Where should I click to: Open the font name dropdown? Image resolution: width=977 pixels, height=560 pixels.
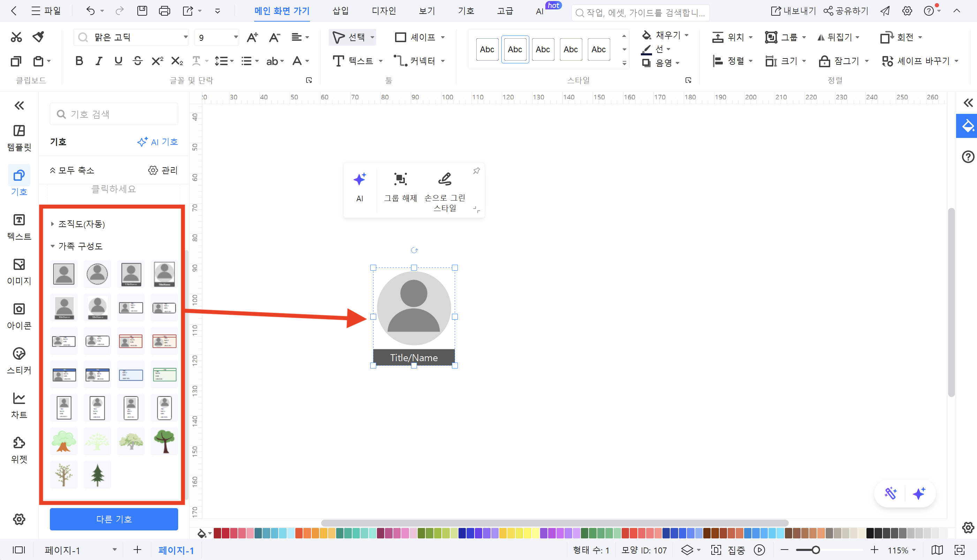tap(185, 37)
